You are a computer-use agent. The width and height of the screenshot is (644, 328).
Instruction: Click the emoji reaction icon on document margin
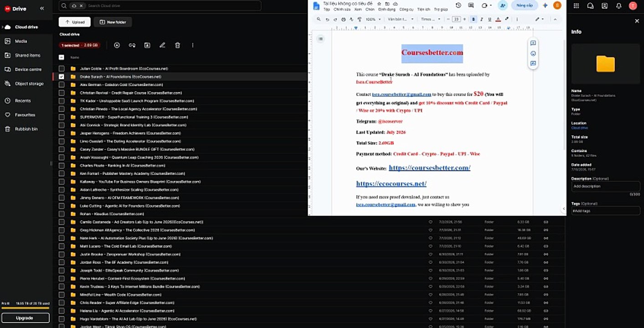pos(533,53)
